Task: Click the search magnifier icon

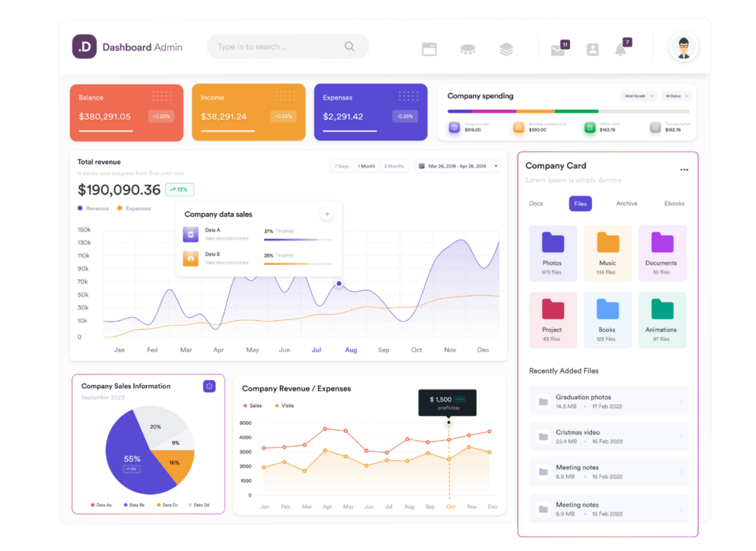Action: (x=349, y=46)
